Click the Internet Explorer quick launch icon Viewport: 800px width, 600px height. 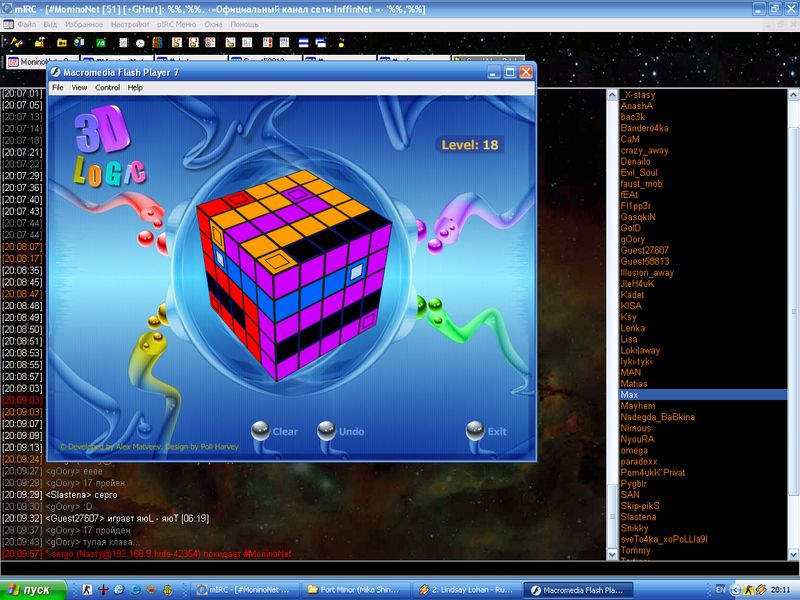point(136,589)
